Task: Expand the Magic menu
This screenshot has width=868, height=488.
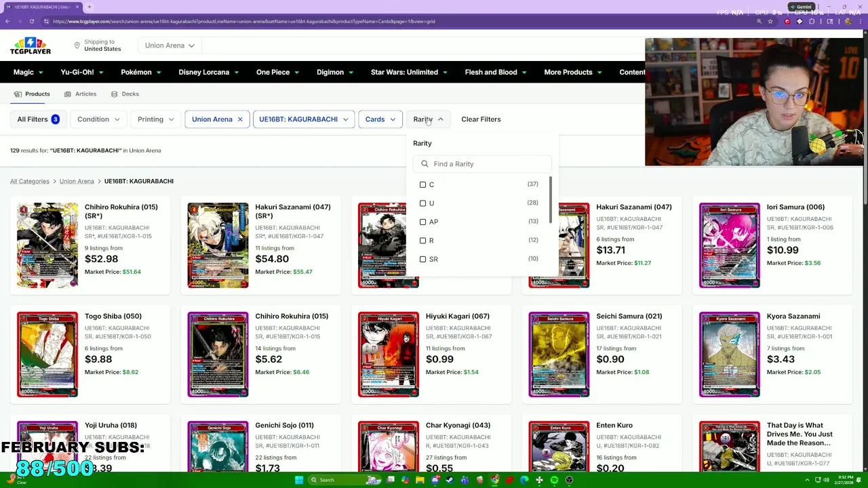Action: (x=28, y=72)
